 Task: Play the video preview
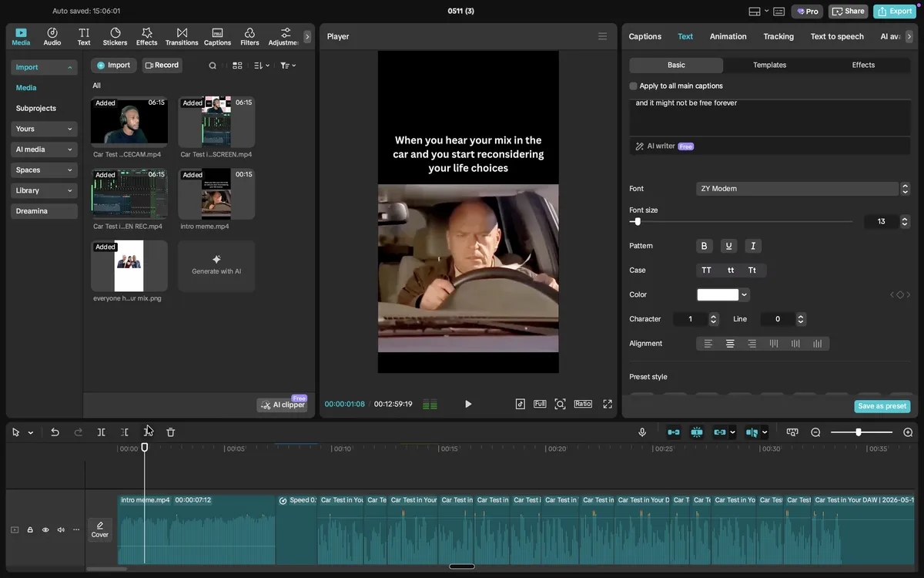468,404
